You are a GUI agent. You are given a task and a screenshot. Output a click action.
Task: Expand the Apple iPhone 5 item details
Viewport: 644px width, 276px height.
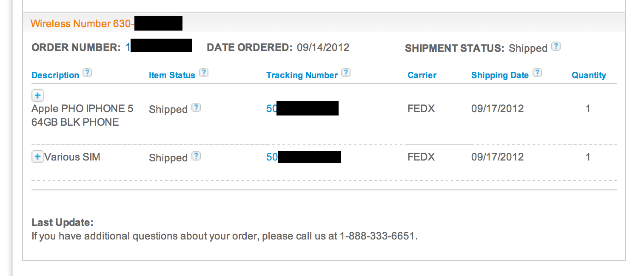coord(38,96)
